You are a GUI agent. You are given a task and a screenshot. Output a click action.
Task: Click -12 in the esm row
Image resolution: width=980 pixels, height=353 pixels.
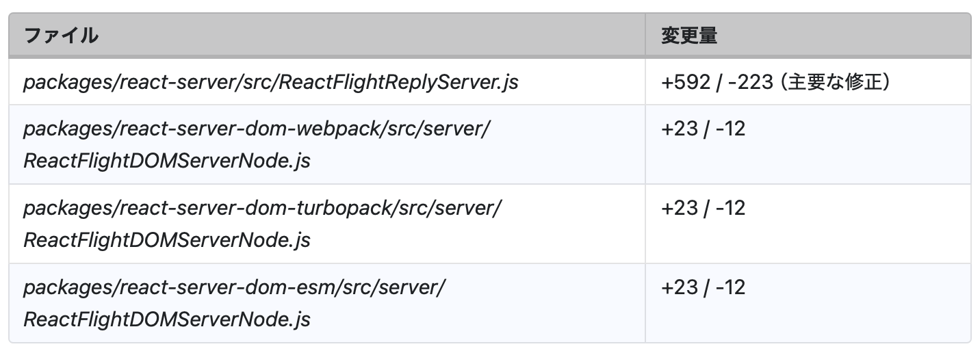pyautogui.click(x=730, y=287)
